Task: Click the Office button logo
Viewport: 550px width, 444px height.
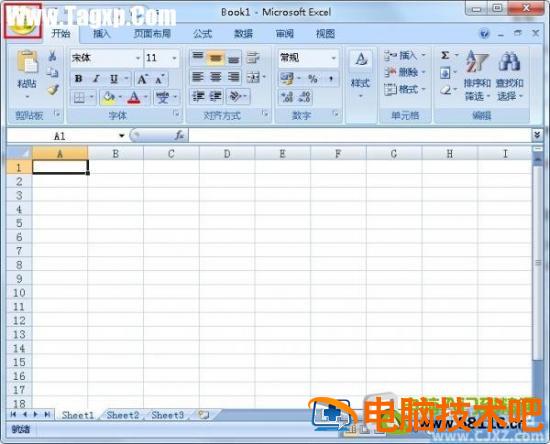Action: 22,21
